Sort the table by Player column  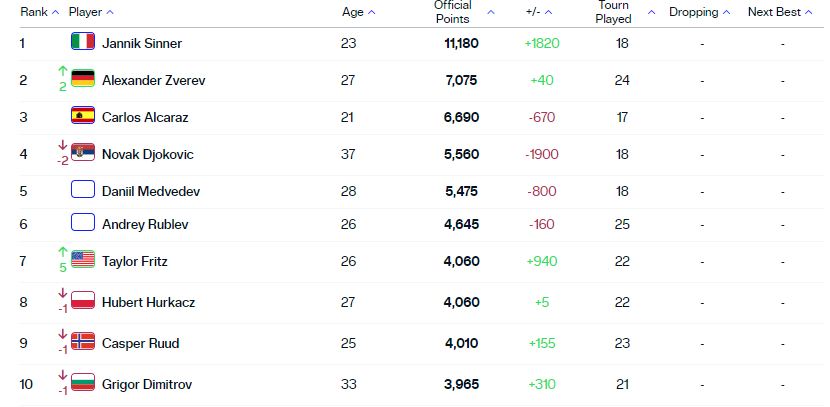click(91, 12)
